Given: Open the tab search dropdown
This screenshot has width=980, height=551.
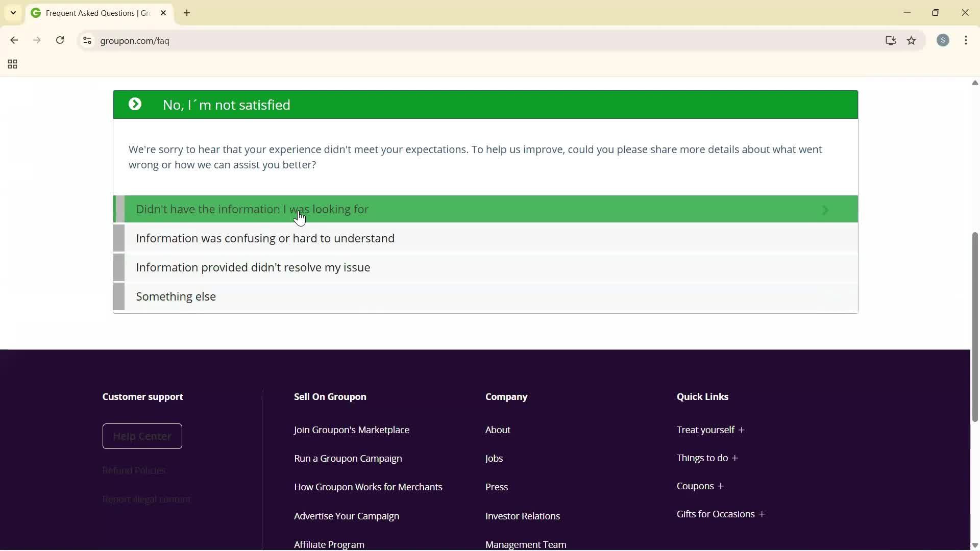Looking at the screenshot, I should click(x=13, y=13).
